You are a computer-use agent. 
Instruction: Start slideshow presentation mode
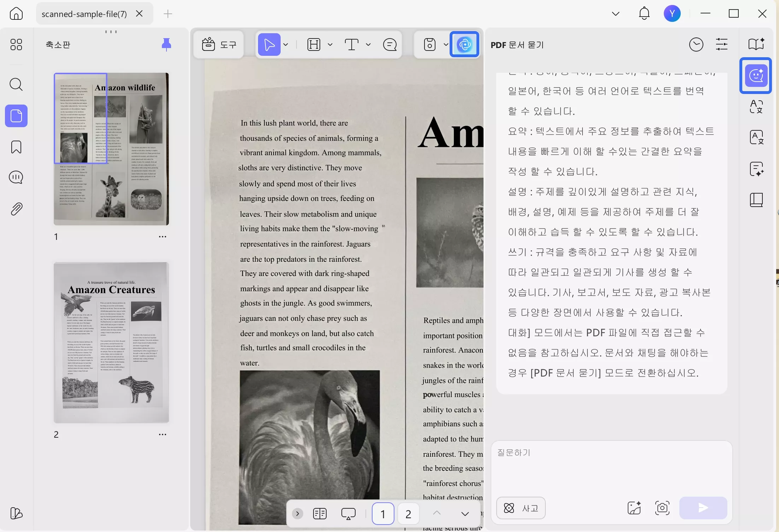click(348, 514)
